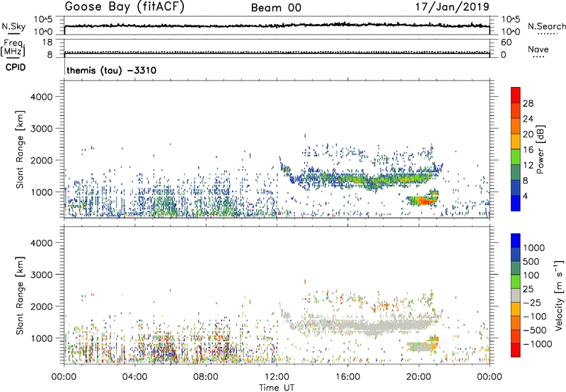Click the 20:00 time axis label

point(419,377)
